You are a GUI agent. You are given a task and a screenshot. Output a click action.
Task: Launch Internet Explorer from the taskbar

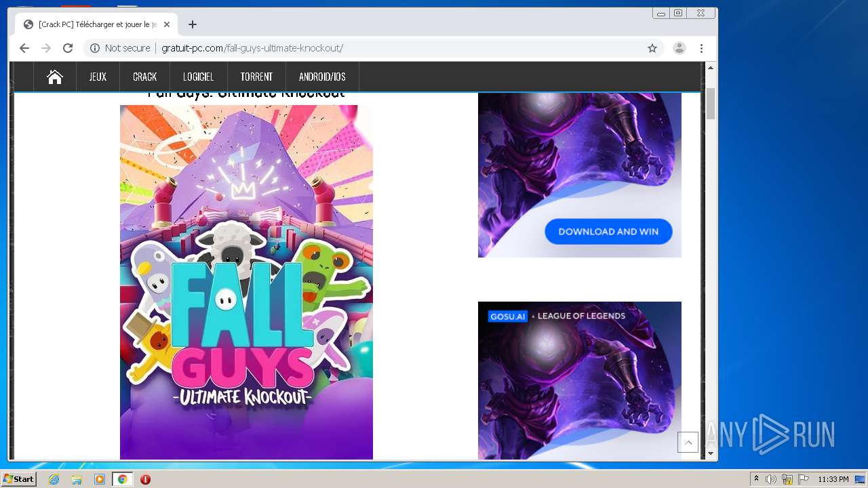(54, 479)
